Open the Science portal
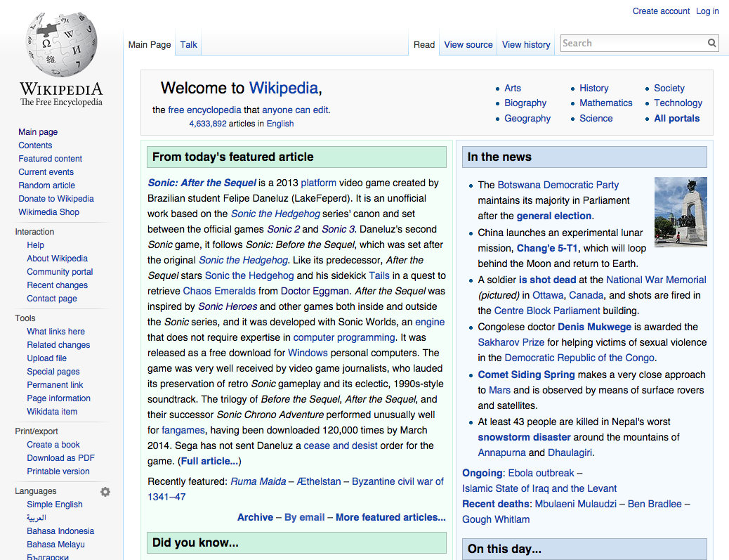The height and width of the screenshot is (560, 729). pos(596,118)
